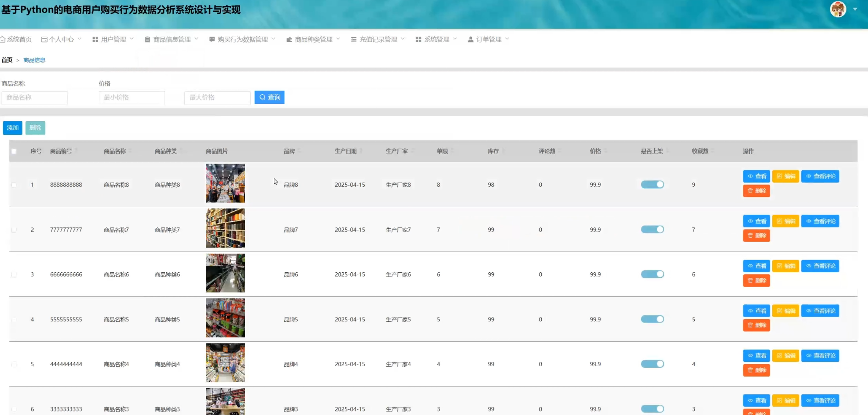Click 查看评论 for product 4444444444

[820, 356]
